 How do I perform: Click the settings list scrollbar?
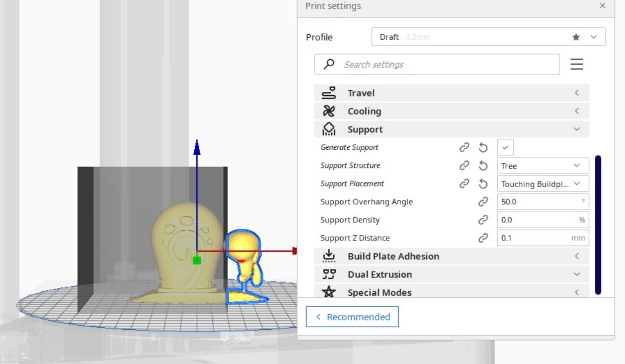[598, 225]
